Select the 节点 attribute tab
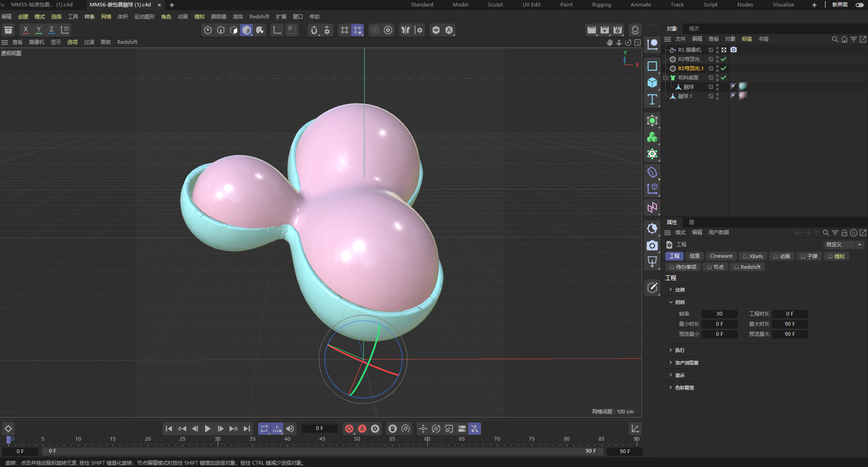 (715, 267)
